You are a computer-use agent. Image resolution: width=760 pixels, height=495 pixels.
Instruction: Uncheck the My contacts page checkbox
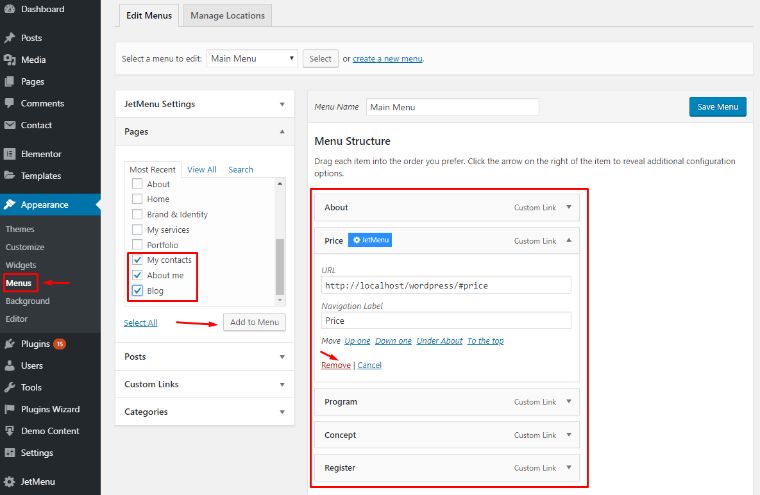(138, 260)
